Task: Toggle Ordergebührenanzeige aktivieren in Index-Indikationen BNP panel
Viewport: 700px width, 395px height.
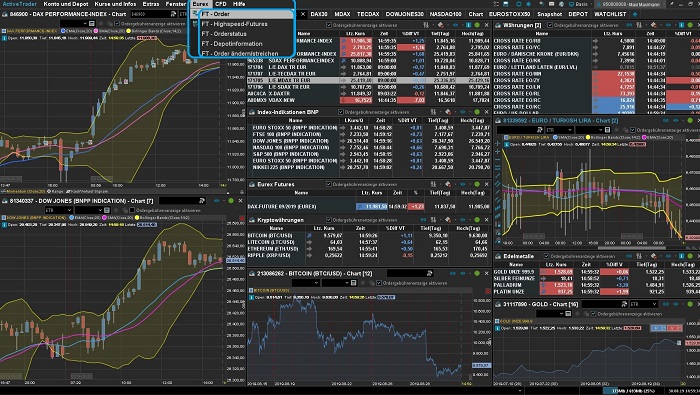Action: [341, 112]
